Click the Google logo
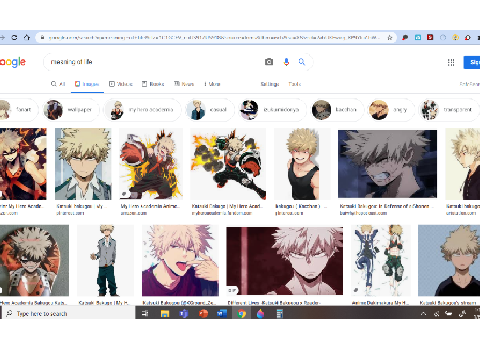This screenshot has height=360, width=480. [x=13, y=62]
